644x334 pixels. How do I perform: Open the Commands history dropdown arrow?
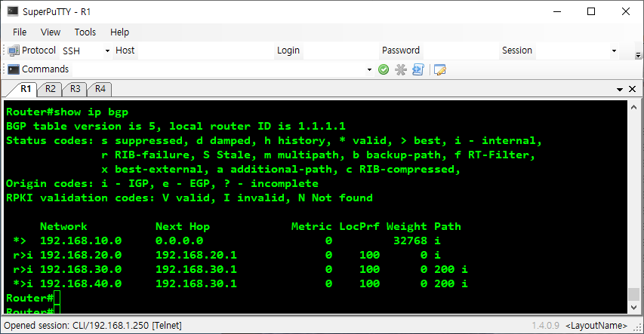click(x=369, y=70)
